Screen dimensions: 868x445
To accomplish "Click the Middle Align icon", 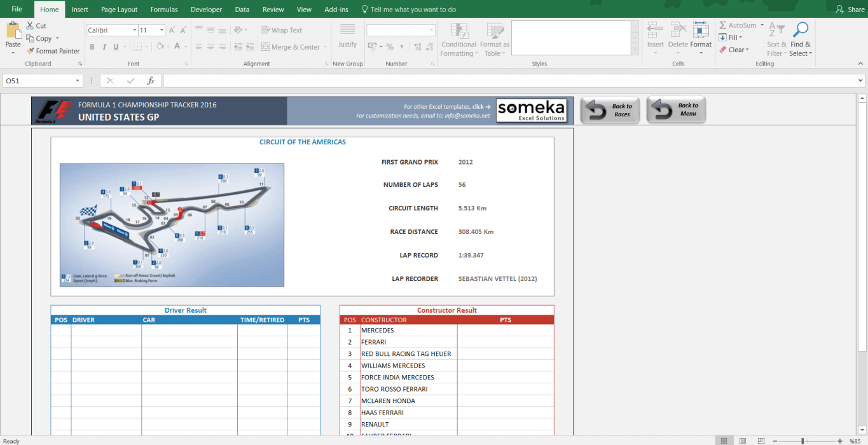I will pyautogui.click(x=210, y=30).
